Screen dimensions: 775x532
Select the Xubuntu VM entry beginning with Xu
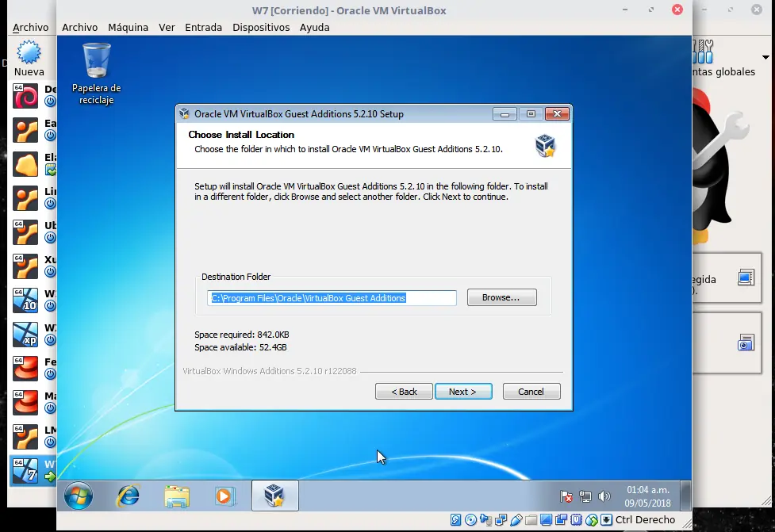[x=33, y=266]
